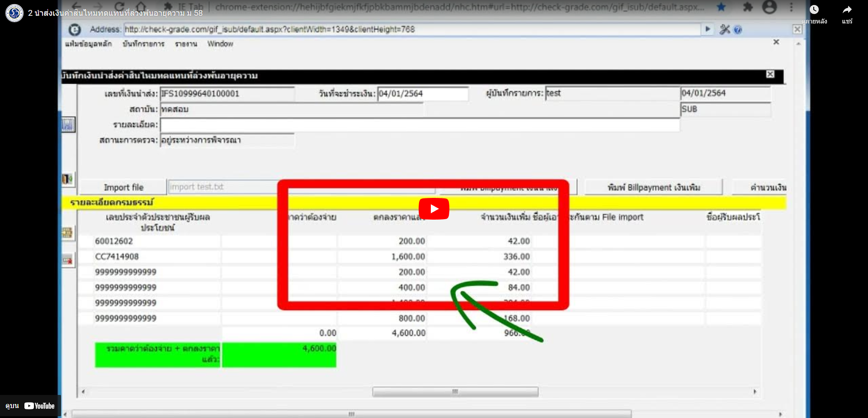
Task: Open the แฟ้มข้อมูลหลัก menu
Action: tap(88, 44)
